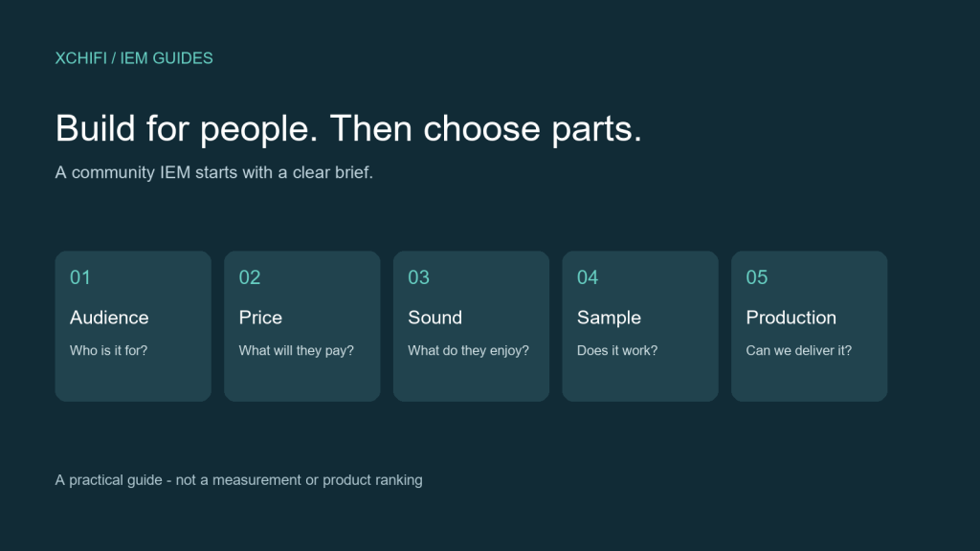Open the 02 Price card

tap(301, 326)
